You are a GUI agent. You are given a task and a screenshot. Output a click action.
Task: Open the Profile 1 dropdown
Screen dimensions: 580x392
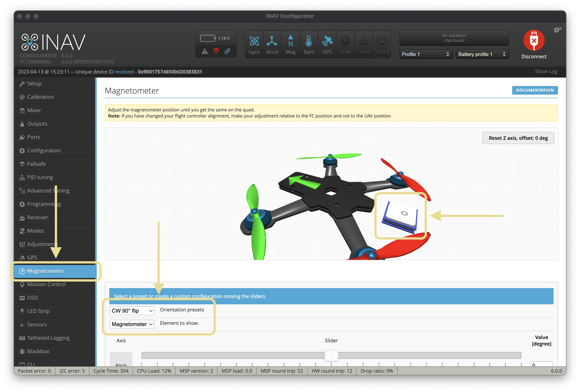click(426, 54)
